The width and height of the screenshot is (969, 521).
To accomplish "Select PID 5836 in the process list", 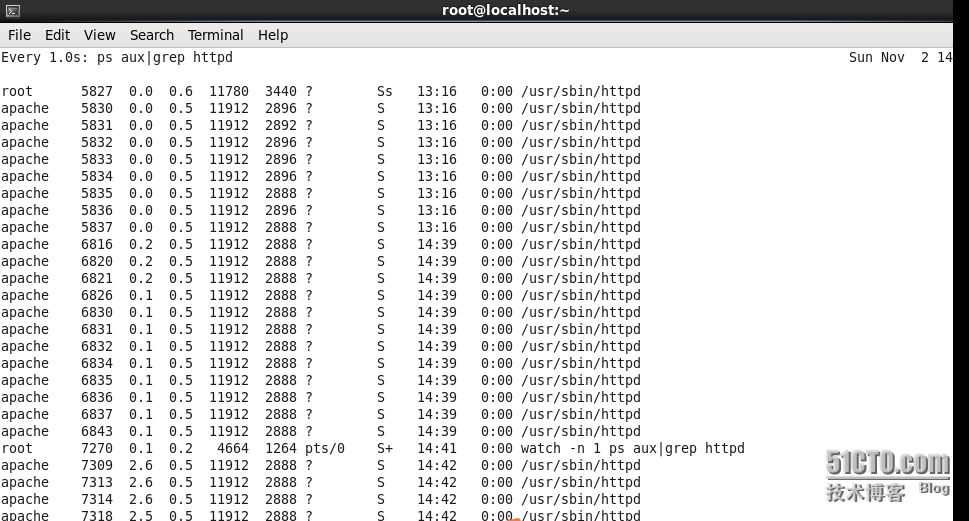I will click(x=97, y=211).
